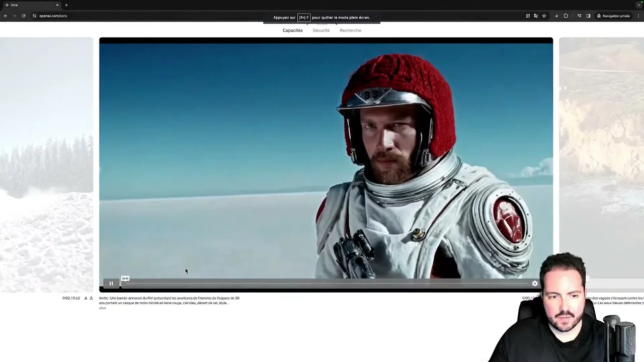Click the QR code grid icon in address bar
644x362 pixels.
(528, 16)
